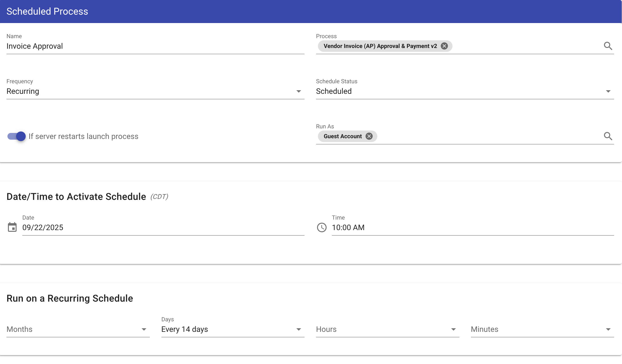The height and width of the screenshot is (364, 622).
Task: Remove the Guest Account chip
Action: point(369,136)
